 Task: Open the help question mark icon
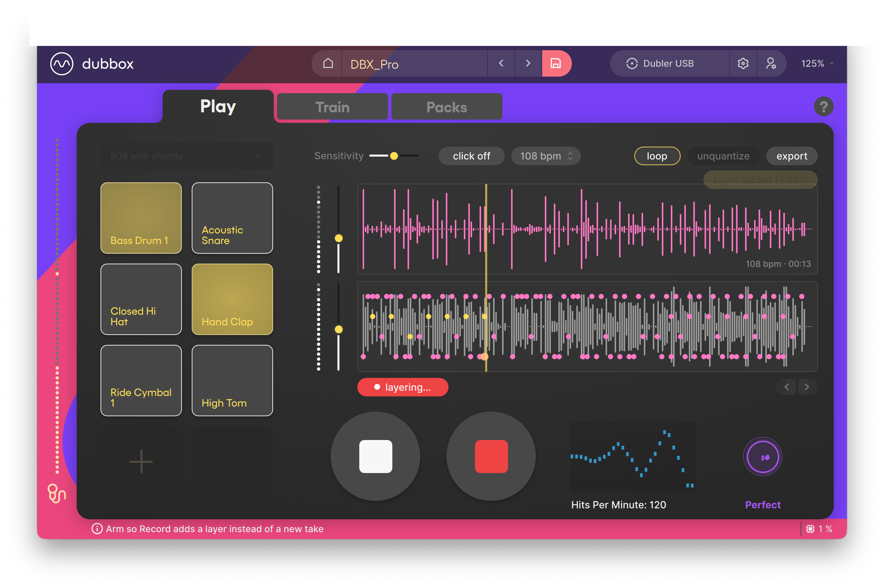[823, 107]
